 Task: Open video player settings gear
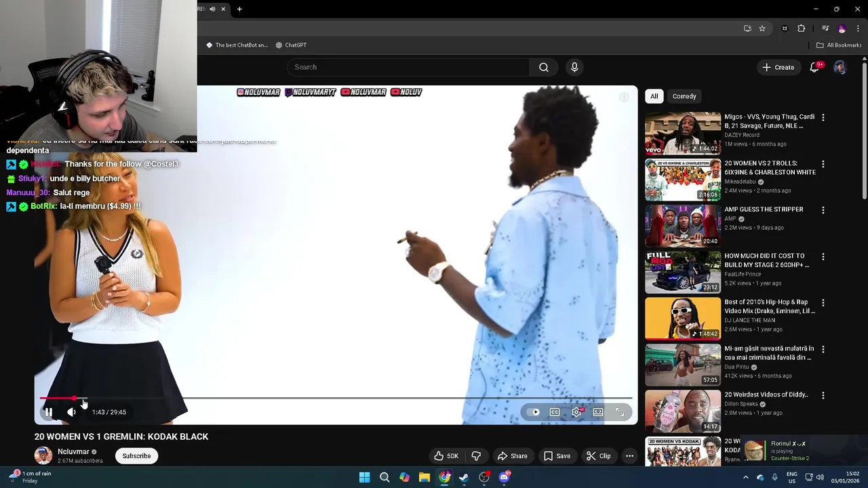(576, 412)
